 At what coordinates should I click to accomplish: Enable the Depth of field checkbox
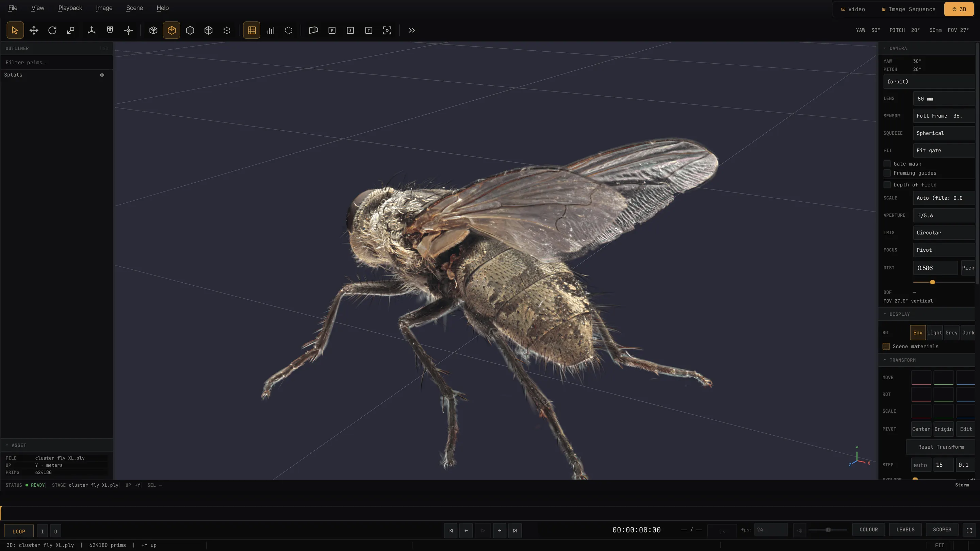click(x=887, y=185)
